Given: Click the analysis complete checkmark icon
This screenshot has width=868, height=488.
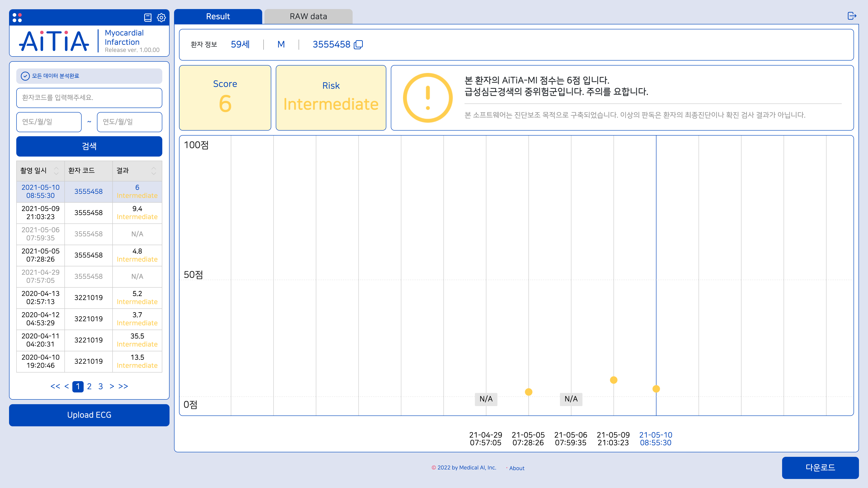Looking at the screenshot, I should 25,76.
